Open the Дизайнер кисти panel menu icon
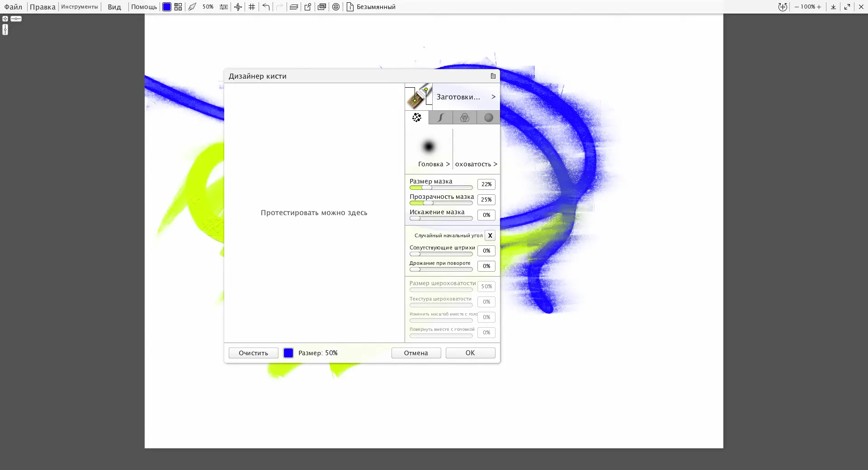Viewport: 868px width, 470px height. coord(493,76)
